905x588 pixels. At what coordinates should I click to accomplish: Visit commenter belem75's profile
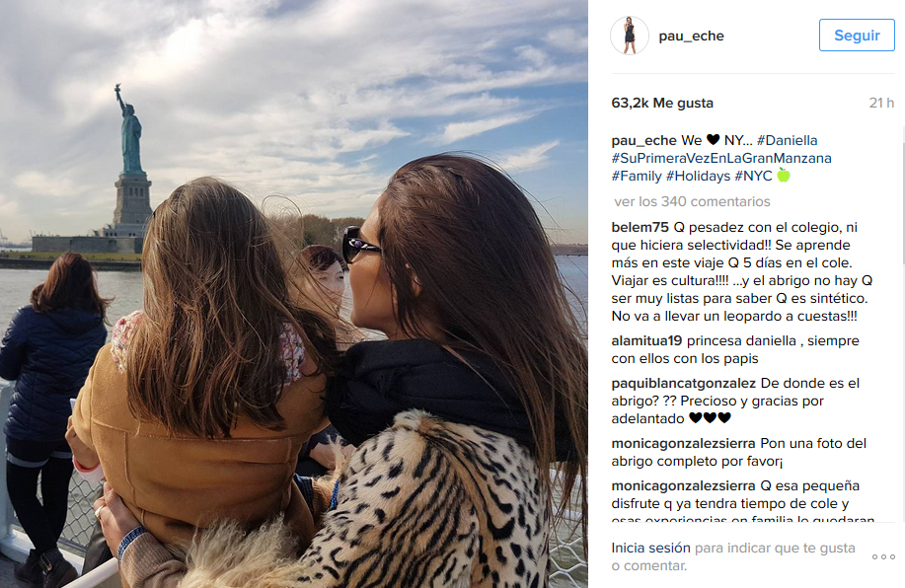tap(640, 227)
